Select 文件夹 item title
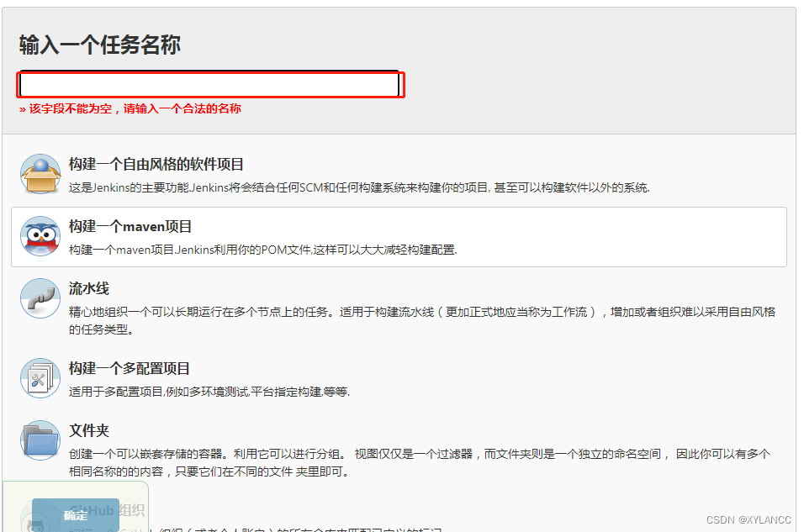The image size is (804, 532). click(89, 430)
